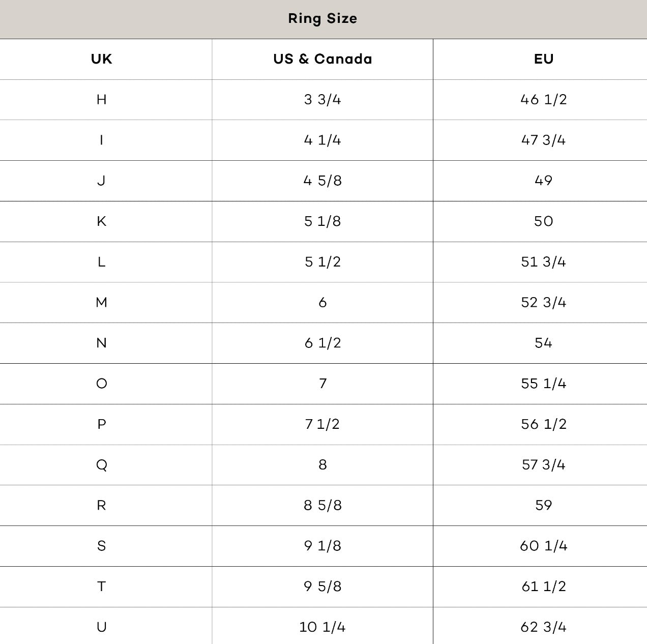
Task: Click UK size N cell
Action: (x=102, y=343)
